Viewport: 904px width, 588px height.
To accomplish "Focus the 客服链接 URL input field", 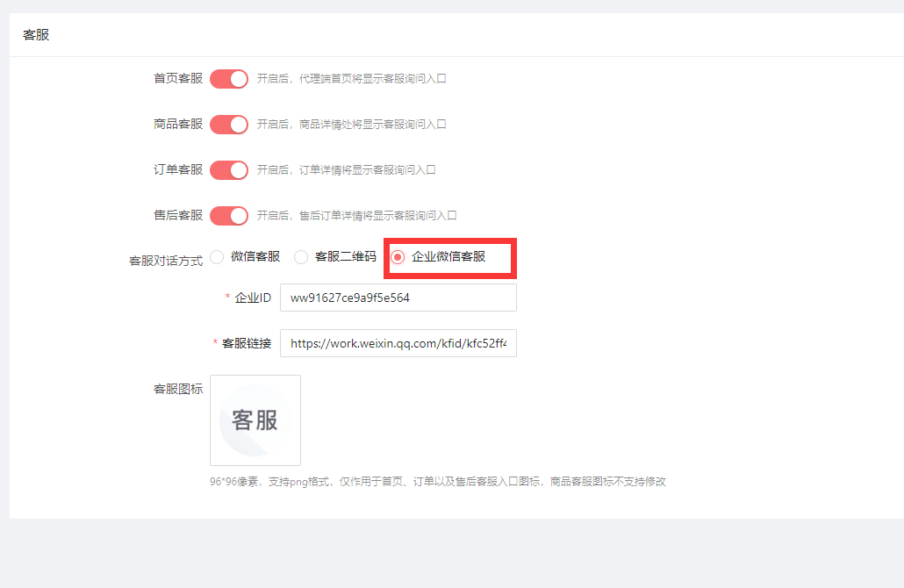I will 398,343.
